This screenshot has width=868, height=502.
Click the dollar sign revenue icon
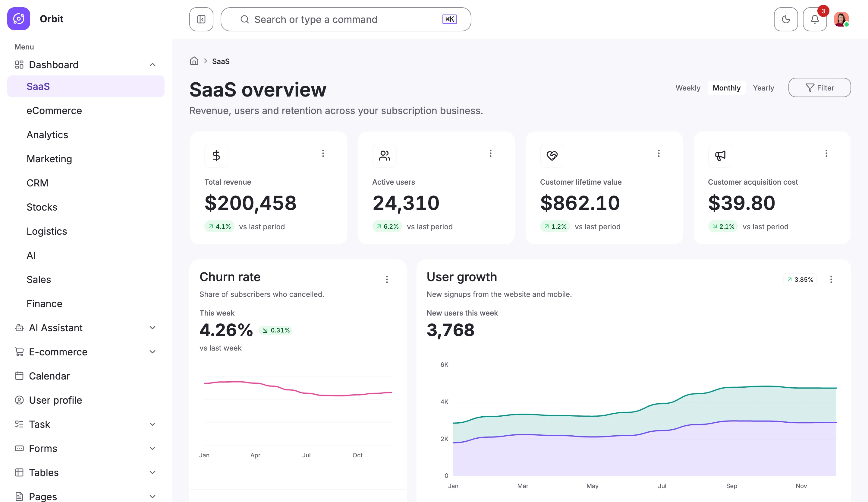(216, 155)
